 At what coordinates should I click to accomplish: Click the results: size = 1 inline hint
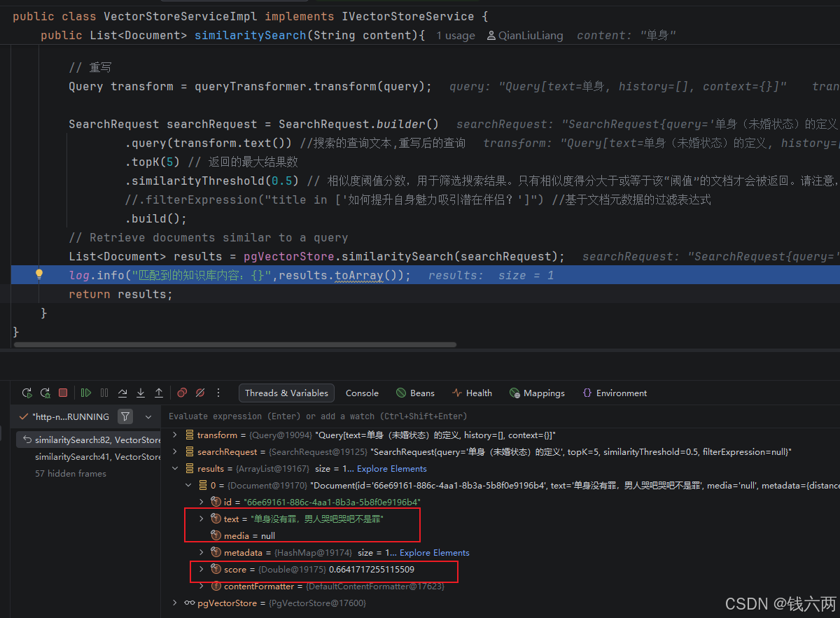pyautogui.click(x=491, y=275)
